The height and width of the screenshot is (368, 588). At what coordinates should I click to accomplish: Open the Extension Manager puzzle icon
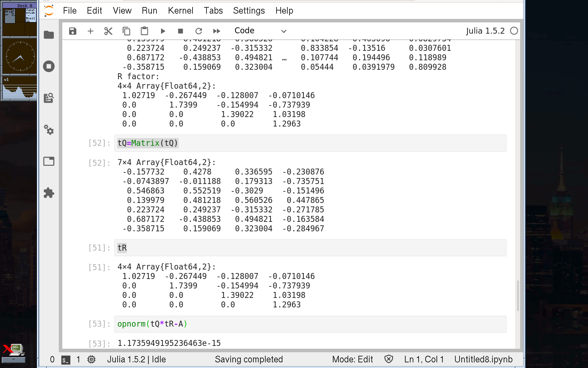click(x=49, y=193)
